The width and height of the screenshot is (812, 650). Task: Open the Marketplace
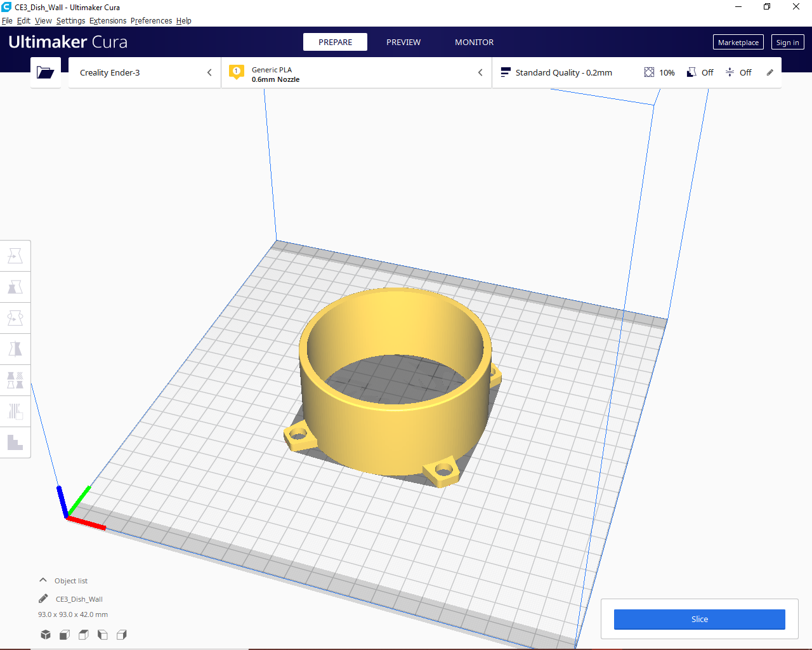738,43
